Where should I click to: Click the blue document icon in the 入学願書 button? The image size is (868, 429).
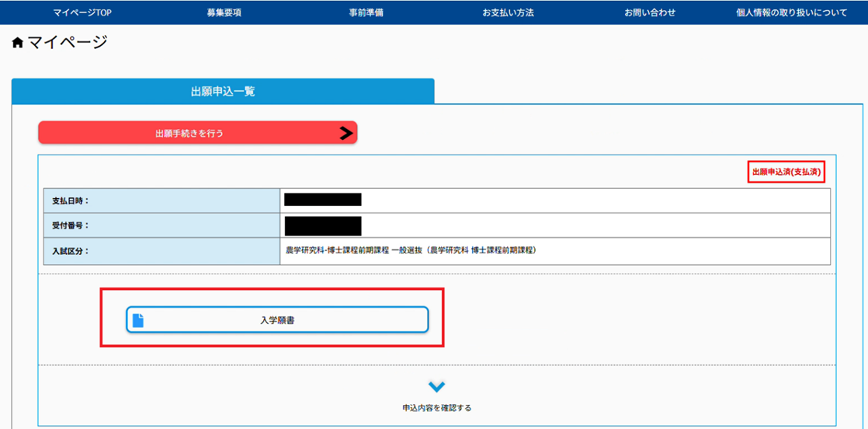[138, 319]
